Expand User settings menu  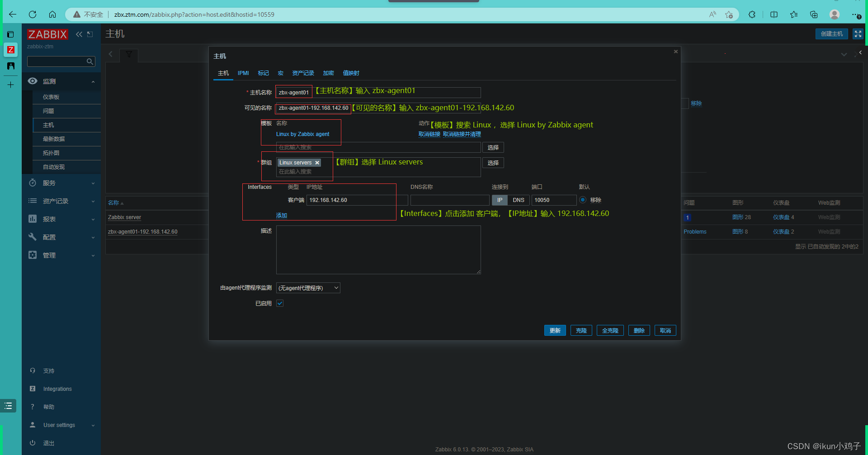pos(62,425)
